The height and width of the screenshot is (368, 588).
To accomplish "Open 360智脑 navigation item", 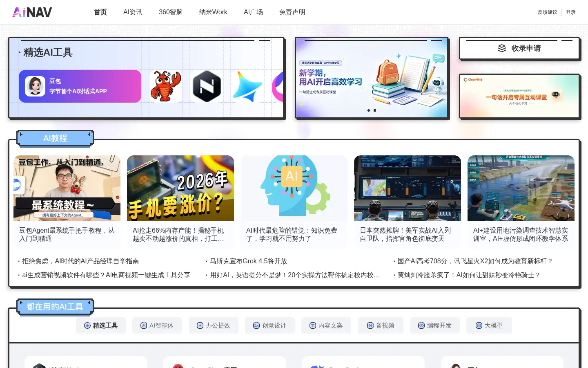I will pos(171,12).
